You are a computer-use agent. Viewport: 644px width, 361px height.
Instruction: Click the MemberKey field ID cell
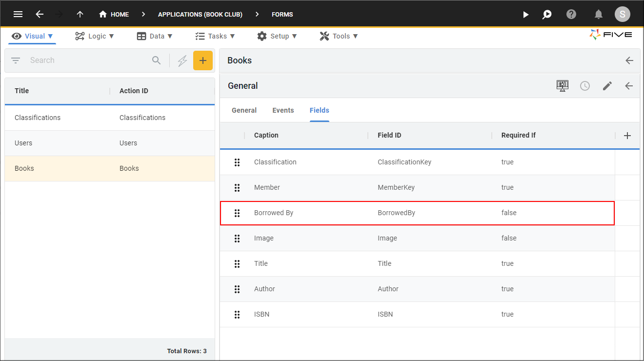click(x=396, y=187)
